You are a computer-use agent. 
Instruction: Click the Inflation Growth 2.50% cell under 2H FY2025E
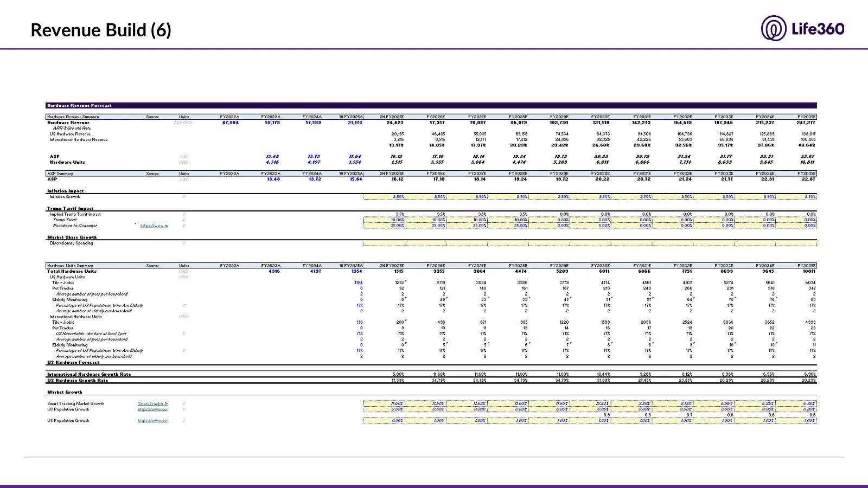(384, 197)
